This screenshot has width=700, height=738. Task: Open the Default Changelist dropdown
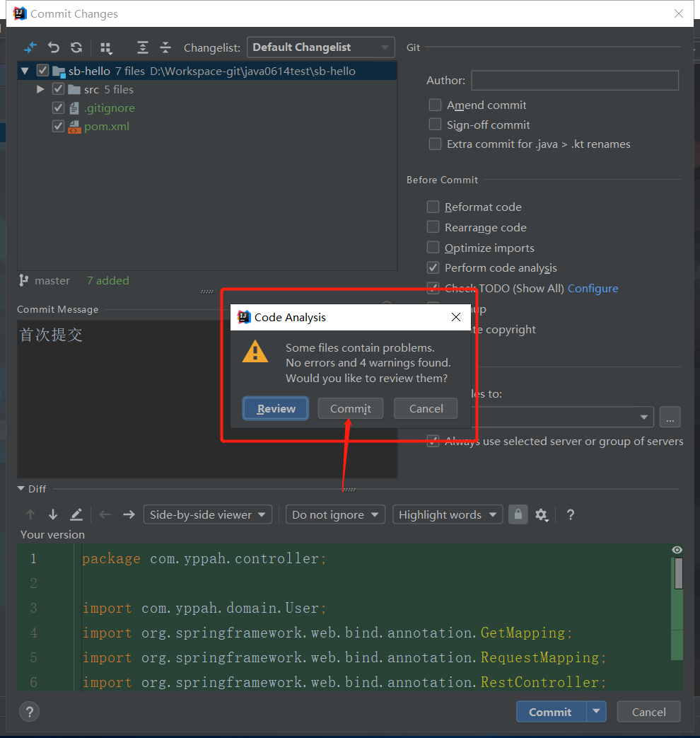tap(320, 47)
